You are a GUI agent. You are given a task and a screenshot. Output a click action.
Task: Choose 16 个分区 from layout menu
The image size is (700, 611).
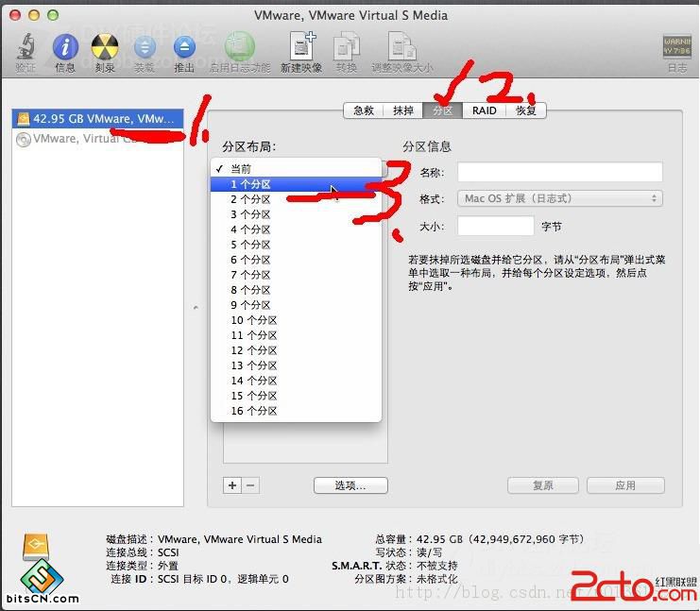point(296,411)
